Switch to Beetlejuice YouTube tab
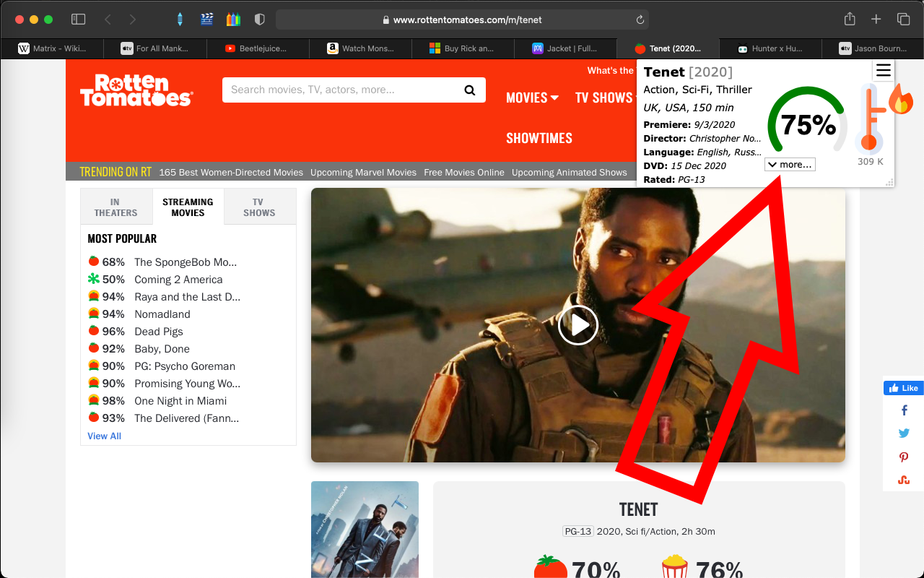The image size is (924, 578). pos(258,48)
